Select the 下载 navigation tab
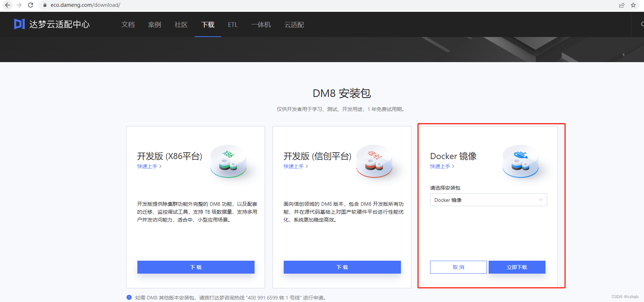644x302 pixels. (208, 24)
